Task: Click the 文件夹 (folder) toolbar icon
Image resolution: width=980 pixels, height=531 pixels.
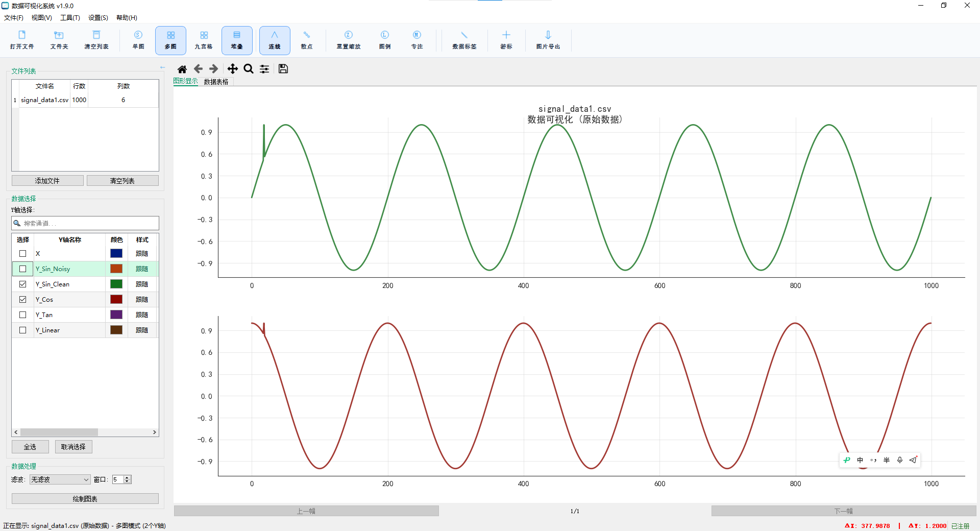Action: coord(59,40)
